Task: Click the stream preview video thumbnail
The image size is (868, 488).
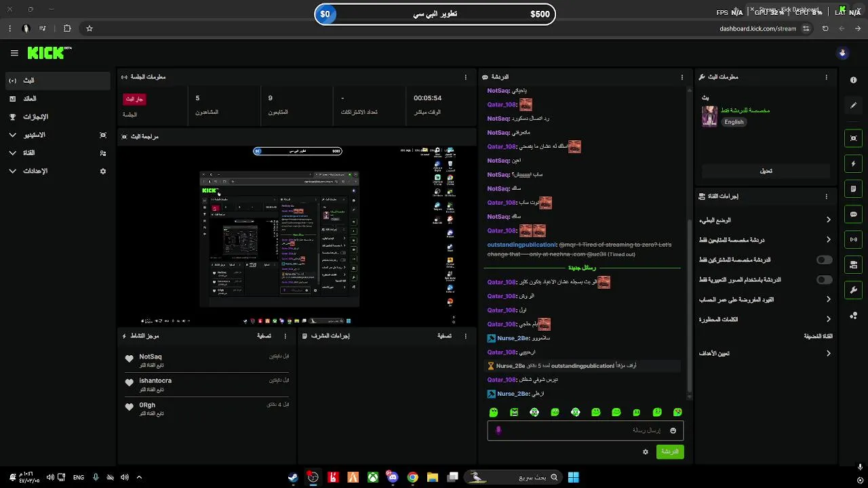Action: tap(297, 235)
